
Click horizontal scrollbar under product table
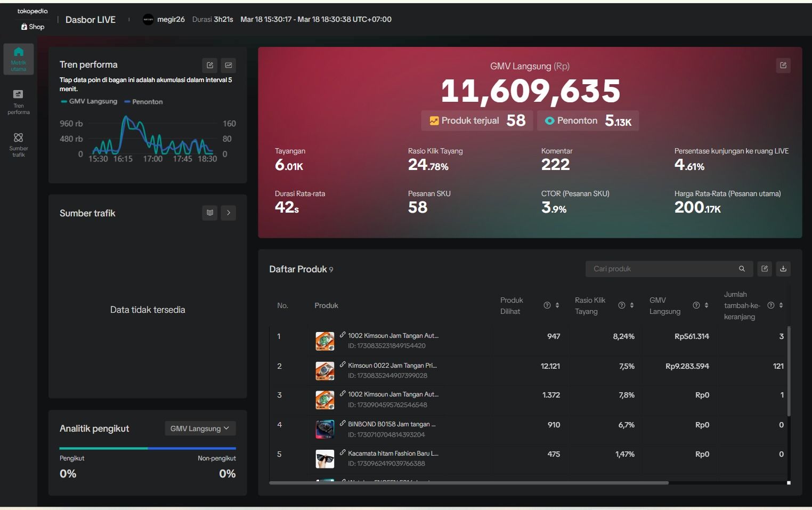coord(469,483)
